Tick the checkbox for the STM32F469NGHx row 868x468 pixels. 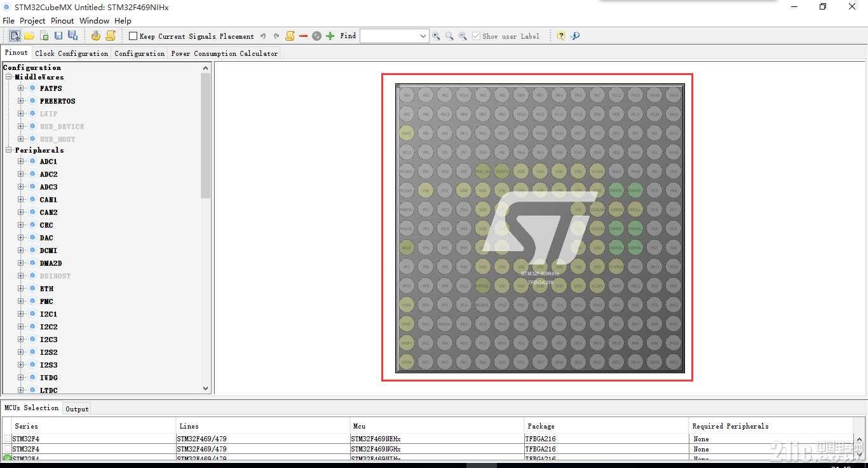point(7,449)
